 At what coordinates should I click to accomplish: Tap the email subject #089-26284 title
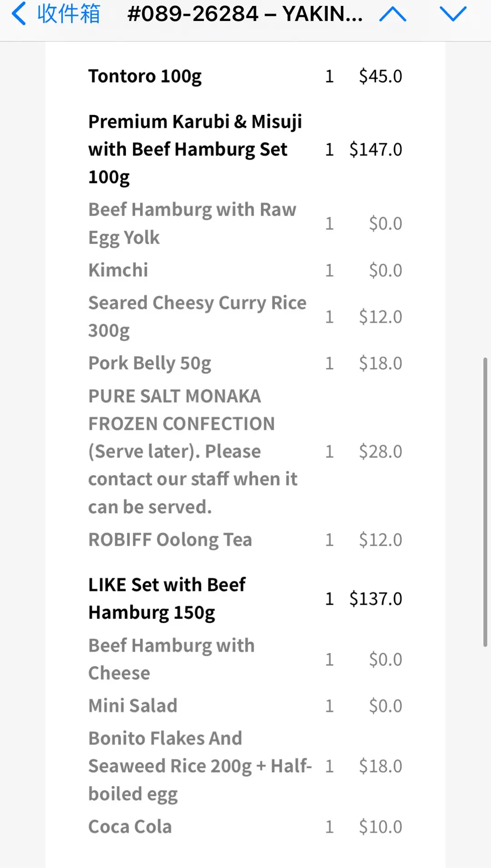[x=245, y=14]
